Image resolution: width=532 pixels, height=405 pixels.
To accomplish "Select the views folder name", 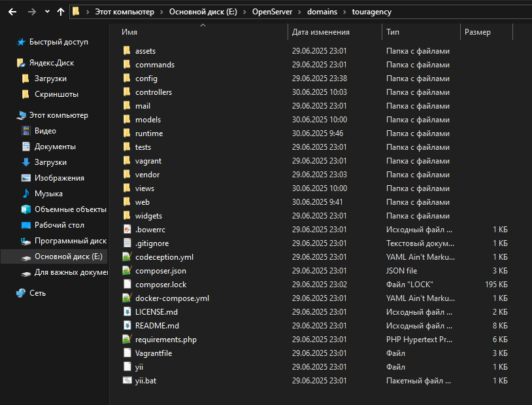I will (144, 188).
